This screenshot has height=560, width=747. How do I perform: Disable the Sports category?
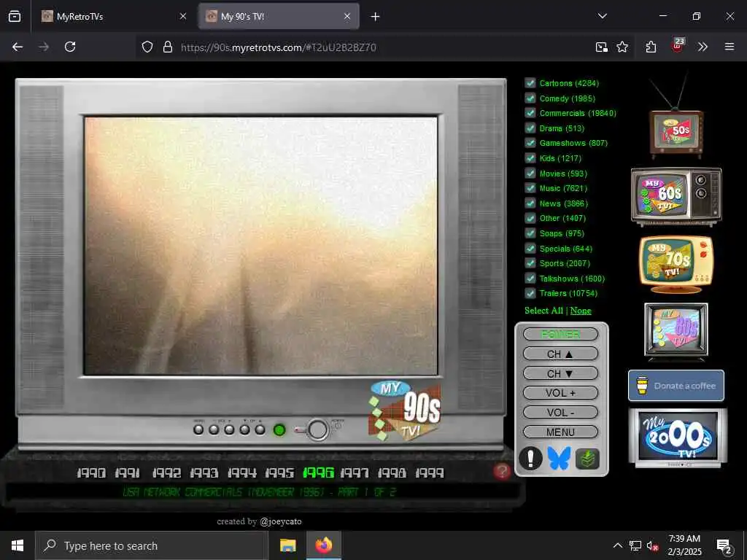(530, 263)
